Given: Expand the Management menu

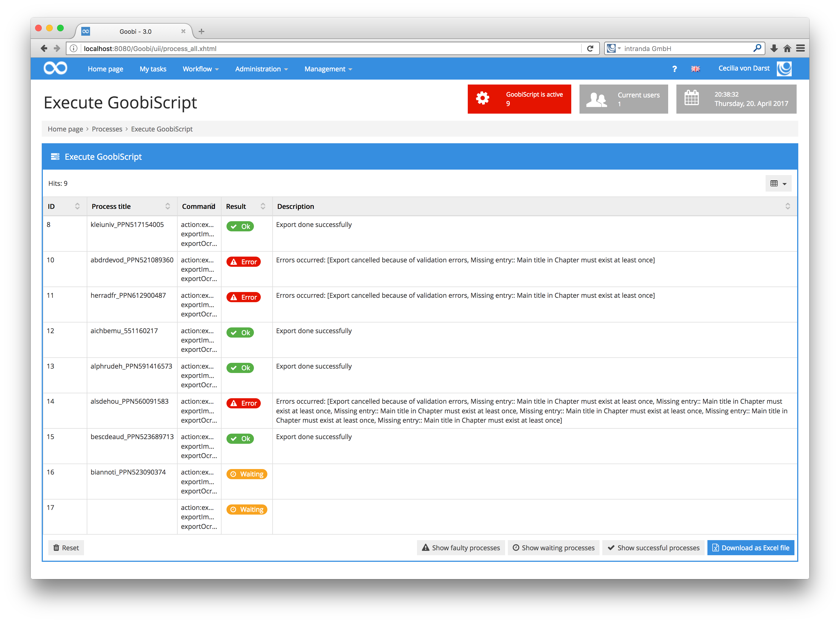Looking at the screenshot, I should (328, 69).
